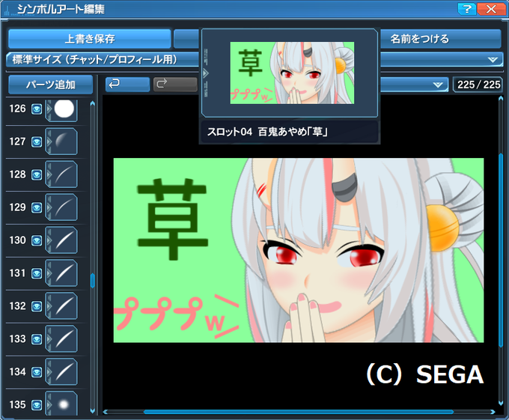The height and width of the screenshot is (420, 509).
Task: Click the partially hidden button beside 上書き保存
Action: coord(186,39)
